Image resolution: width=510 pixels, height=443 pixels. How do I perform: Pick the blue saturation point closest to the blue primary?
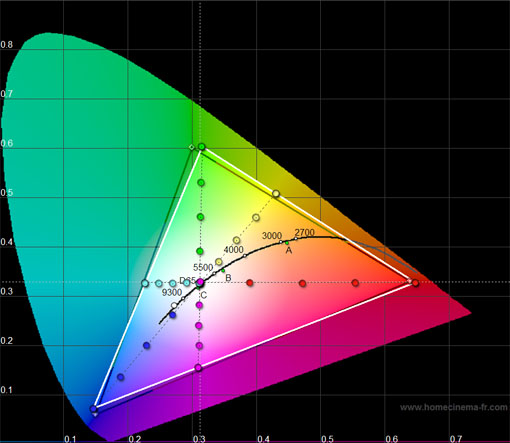coord(121,377)
